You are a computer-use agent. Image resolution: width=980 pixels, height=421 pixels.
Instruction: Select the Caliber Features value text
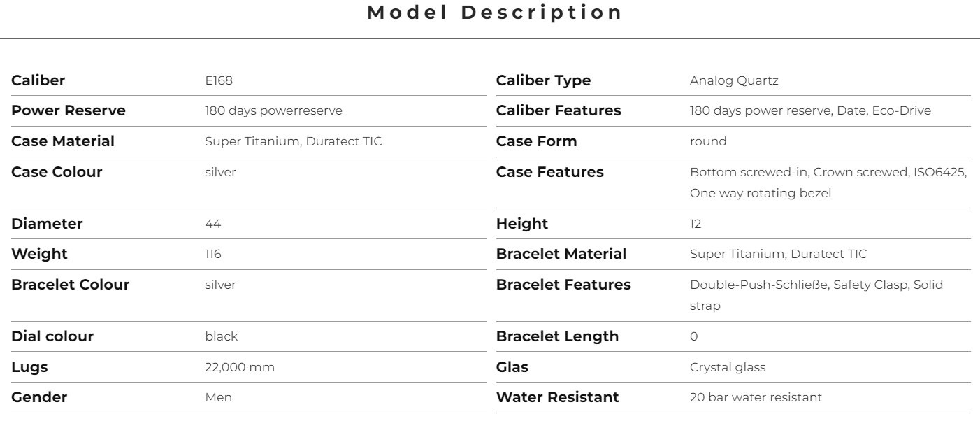pyautogui.click(x=810, y=111)
